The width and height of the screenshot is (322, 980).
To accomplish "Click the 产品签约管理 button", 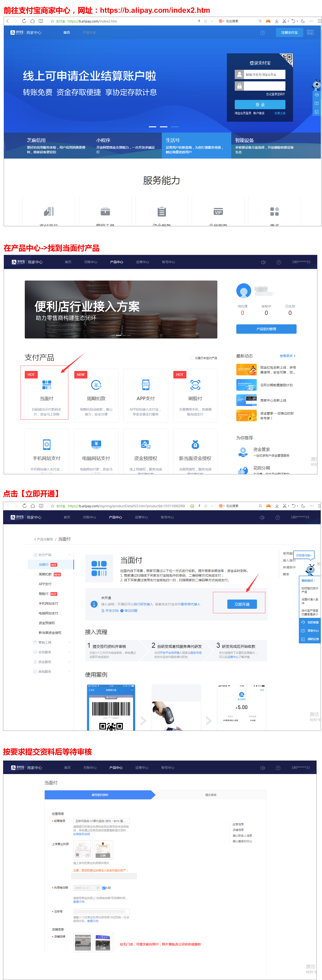I will click(x=266, y=329).
